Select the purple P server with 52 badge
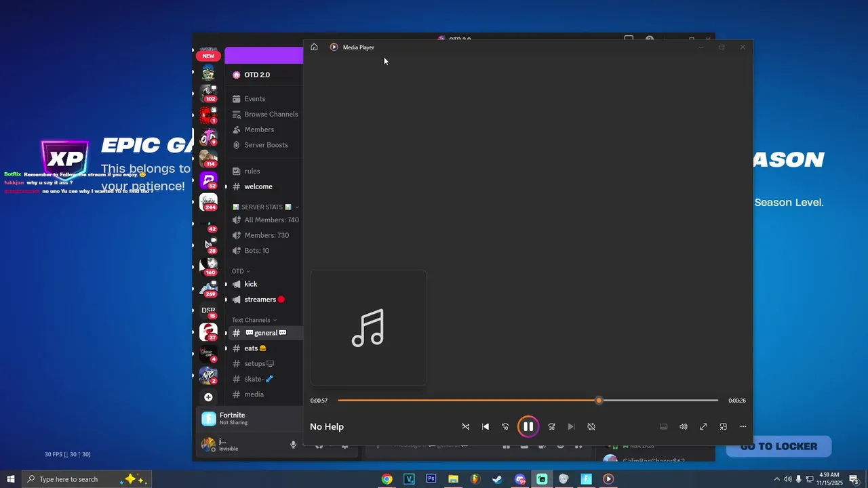Image resolution: width=868 pixels, height=488 pixels. coord(208,180)
